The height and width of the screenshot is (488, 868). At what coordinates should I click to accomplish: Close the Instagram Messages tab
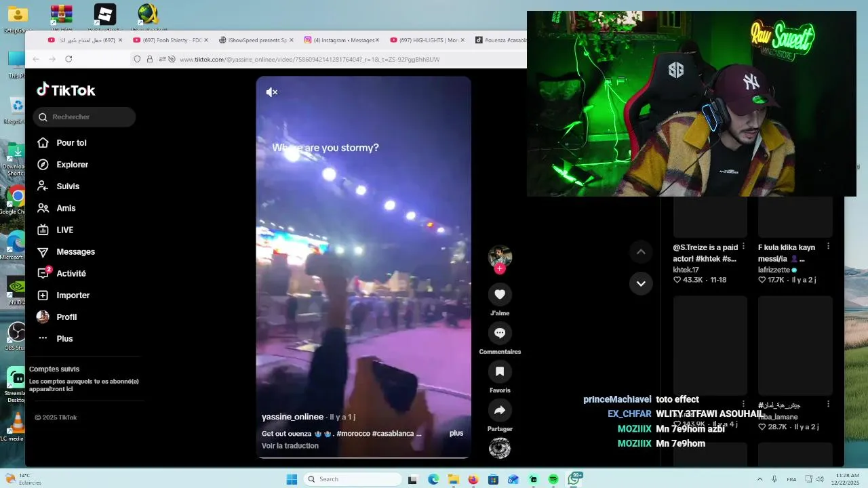(378, 40)
